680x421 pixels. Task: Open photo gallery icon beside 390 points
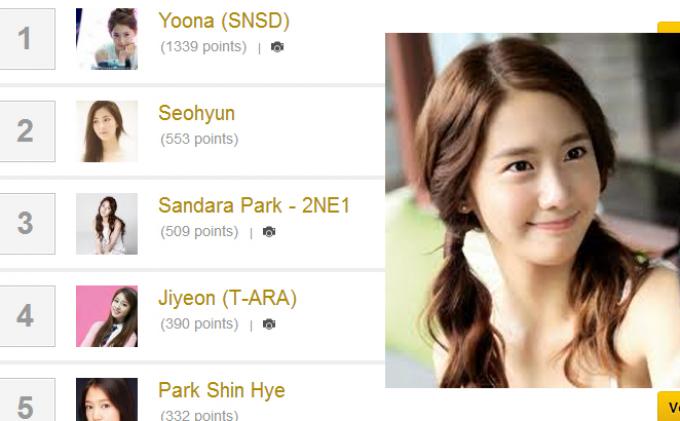pyautogui.click(x=269, y=324)
